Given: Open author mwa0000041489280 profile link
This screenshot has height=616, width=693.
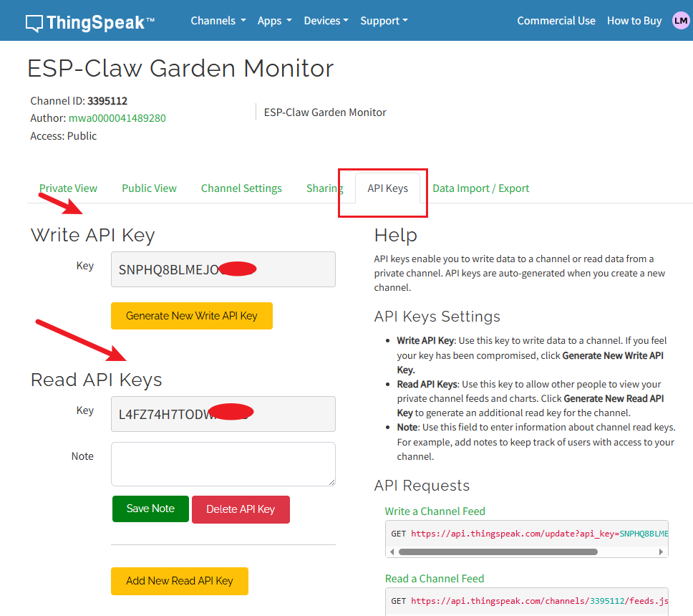Looking at the screenshot, I should pos(117,118).
